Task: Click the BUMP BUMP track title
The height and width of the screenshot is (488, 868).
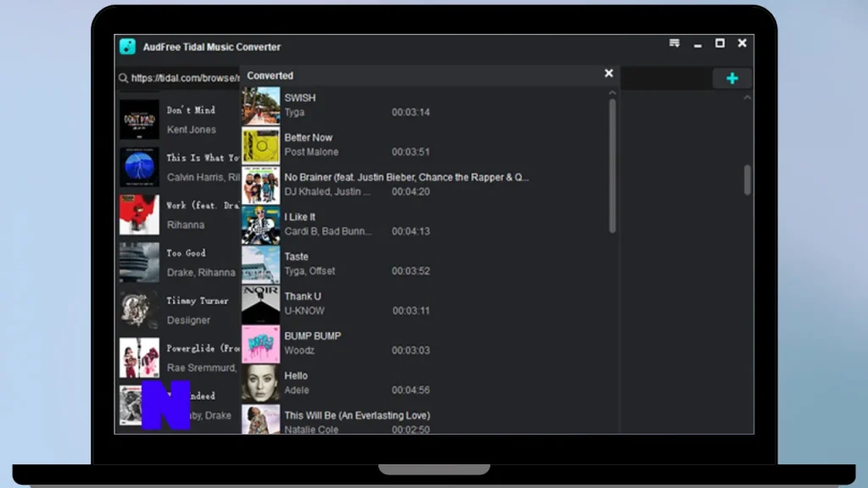Action: (313, 336)
